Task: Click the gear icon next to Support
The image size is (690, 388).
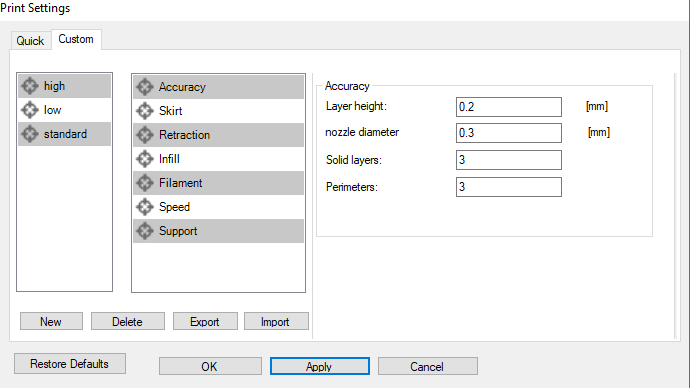Action: pyautogui.click(x=145, y=231)
